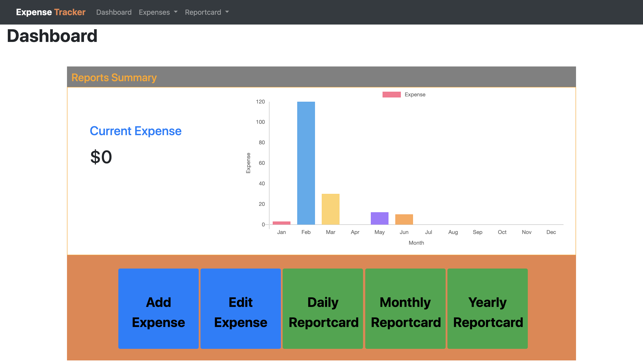
Task: Click the $0 expense amount
Action: click(101, 157)
